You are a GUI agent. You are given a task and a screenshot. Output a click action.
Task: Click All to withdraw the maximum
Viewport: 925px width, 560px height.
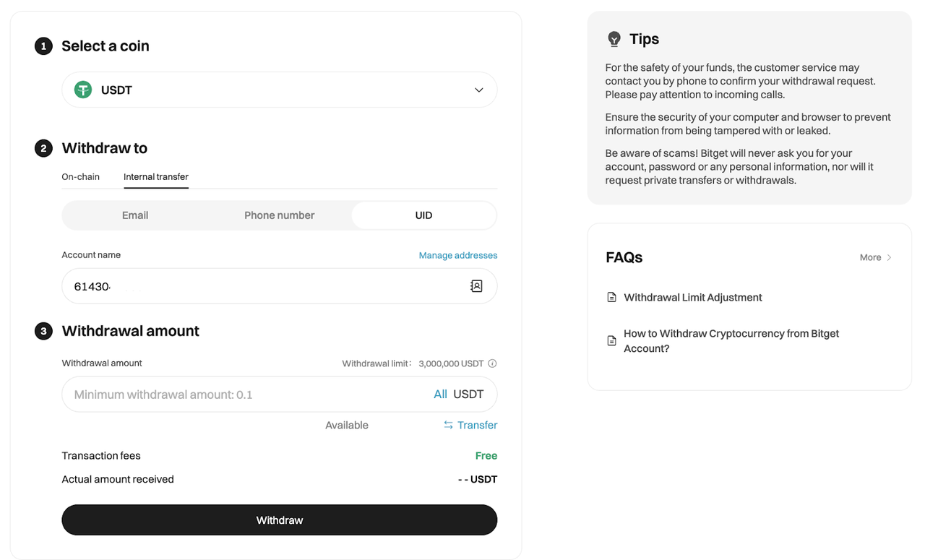(440, 395)
